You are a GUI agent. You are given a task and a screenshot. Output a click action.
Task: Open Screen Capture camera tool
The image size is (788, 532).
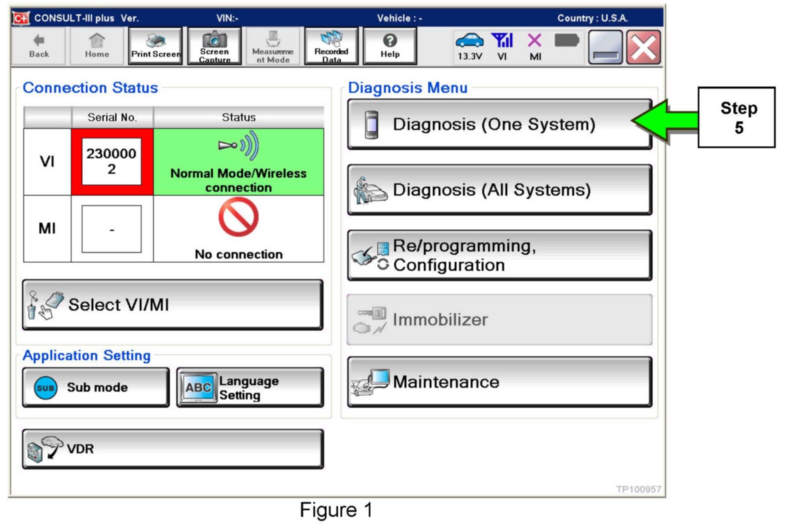click(214, 46)
